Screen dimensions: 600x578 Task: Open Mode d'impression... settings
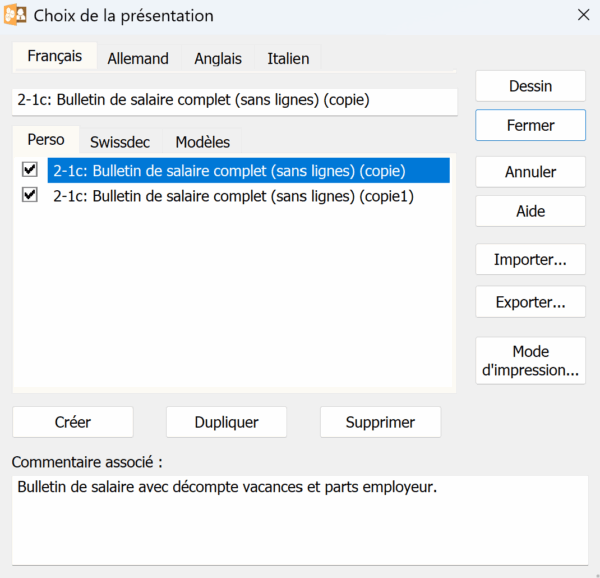(x=530, y=360)
